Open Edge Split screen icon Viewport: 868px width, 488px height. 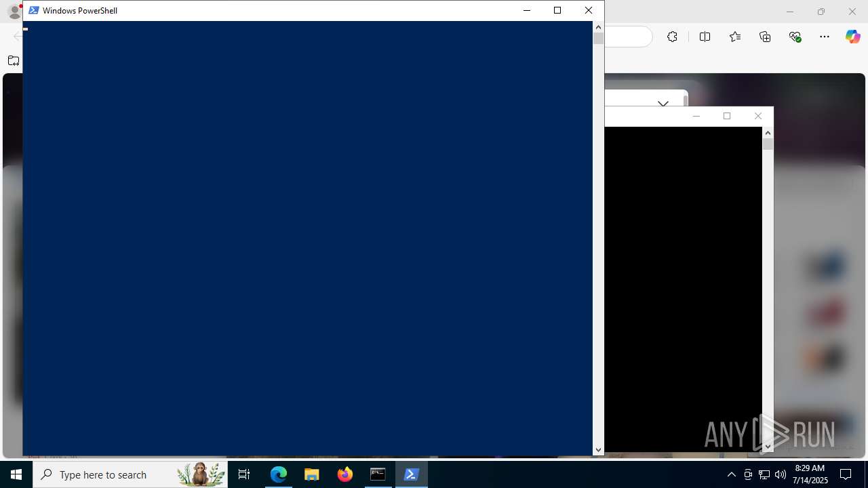705,37
